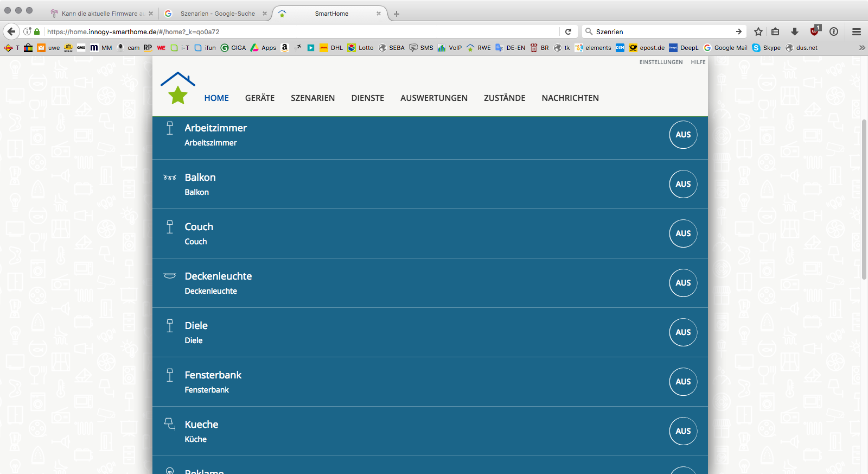The width and height of the screenshot is (868, 474).
Task: Toggle the Diele AUS switch
Action: [x=683, y=332]
